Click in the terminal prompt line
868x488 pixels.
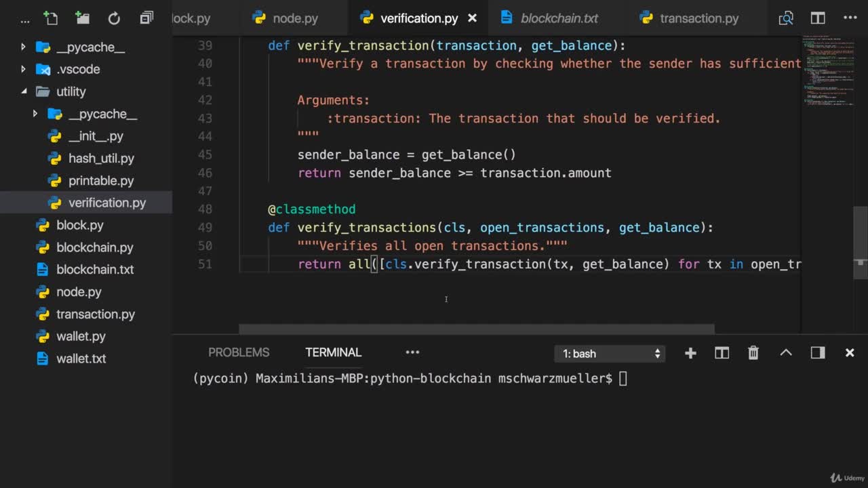pos(410,378)
